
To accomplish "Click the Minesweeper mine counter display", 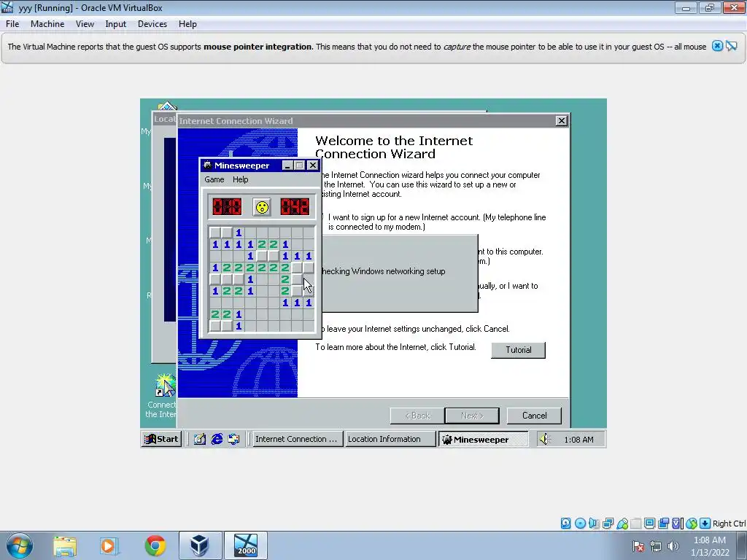I will coord(227,207).
